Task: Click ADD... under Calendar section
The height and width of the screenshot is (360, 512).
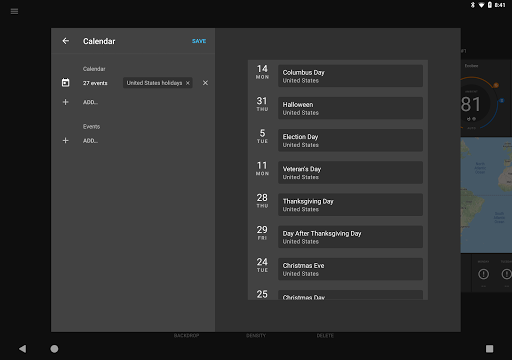Action: (x=90, y=102)
